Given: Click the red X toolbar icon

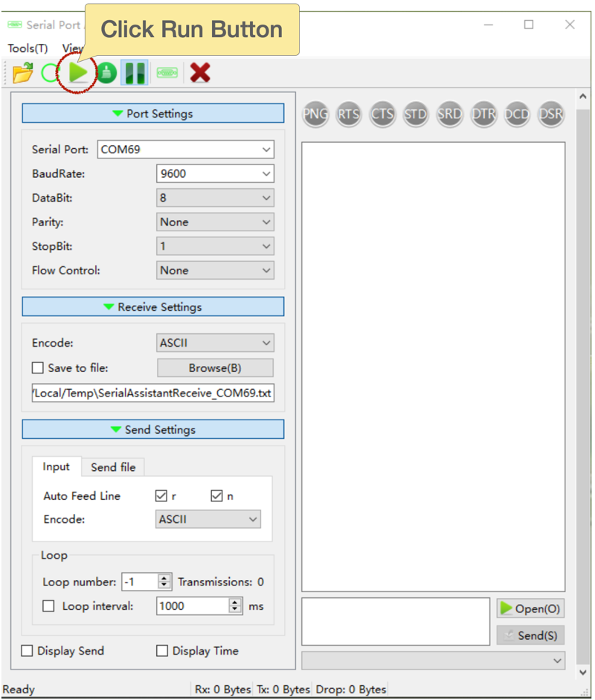Looking at the screenshot, I should click(x=199, y=72).
